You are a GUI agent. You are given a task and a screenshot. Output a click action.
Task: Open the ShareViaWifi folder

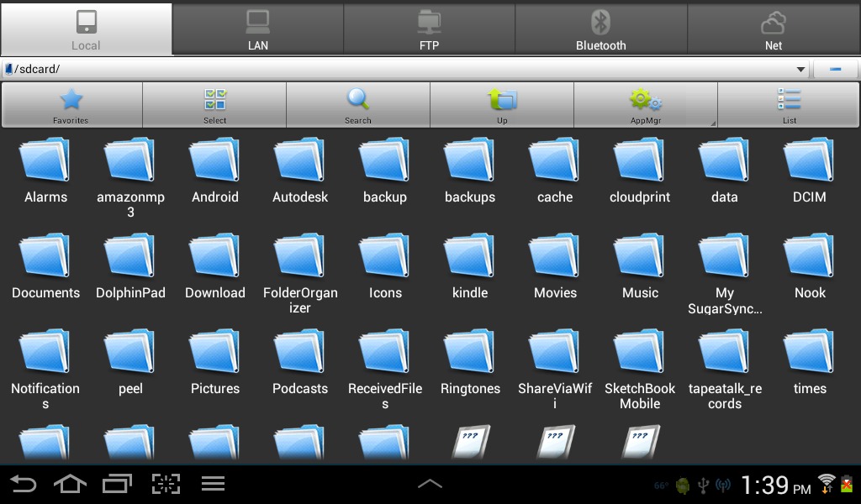coord(555,369)
